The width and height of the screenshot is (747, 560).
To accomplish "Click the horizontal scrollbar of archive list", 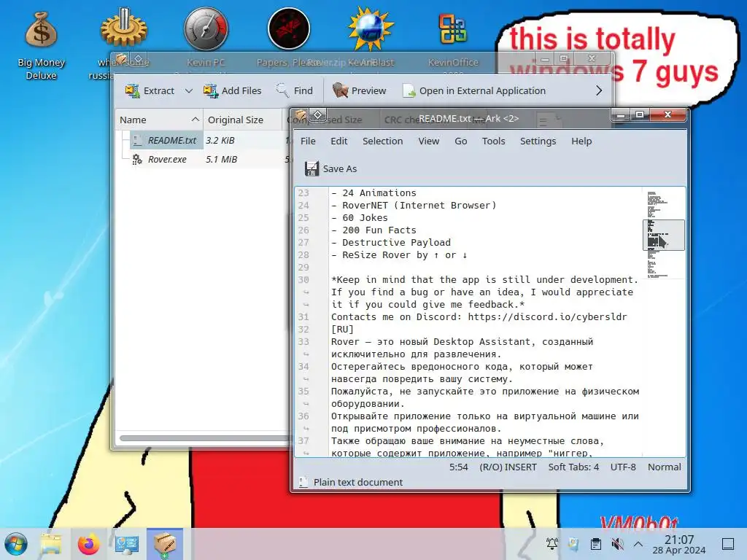I will pyautogui.click(x=205, y=438).
